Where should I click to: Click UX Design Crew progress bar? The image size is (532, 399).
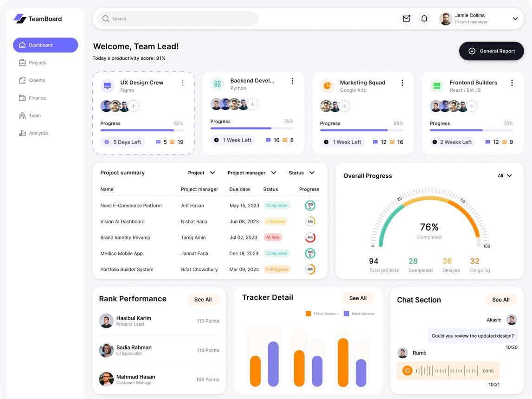coord(141,130)
